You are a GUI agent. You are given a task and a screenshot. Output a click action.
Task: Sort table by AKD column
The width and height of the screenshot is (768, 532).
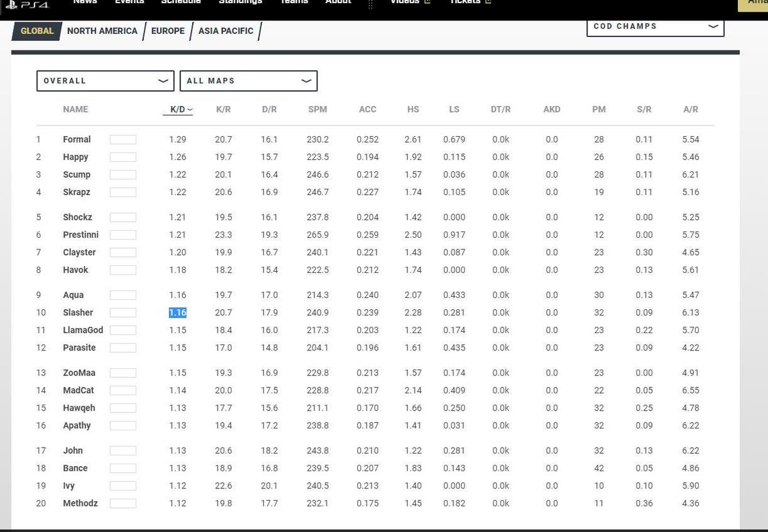(x=552, y=109)
